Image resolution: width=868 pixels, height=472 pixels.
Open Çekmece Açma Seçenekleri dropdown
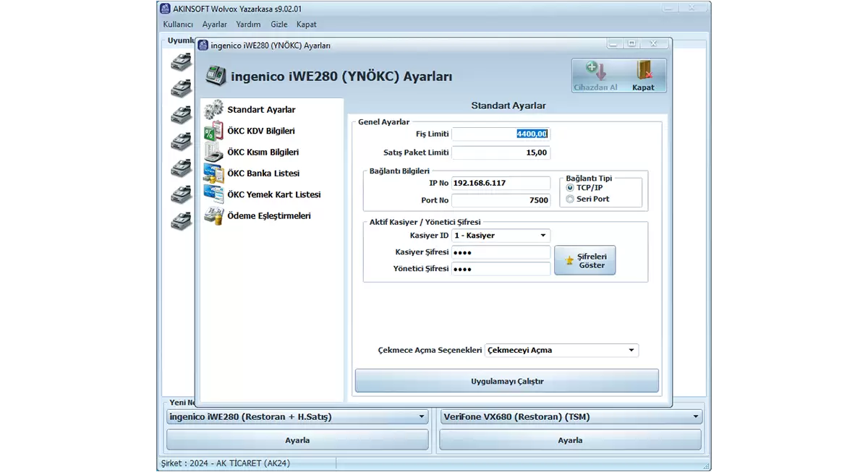point(631,351)
